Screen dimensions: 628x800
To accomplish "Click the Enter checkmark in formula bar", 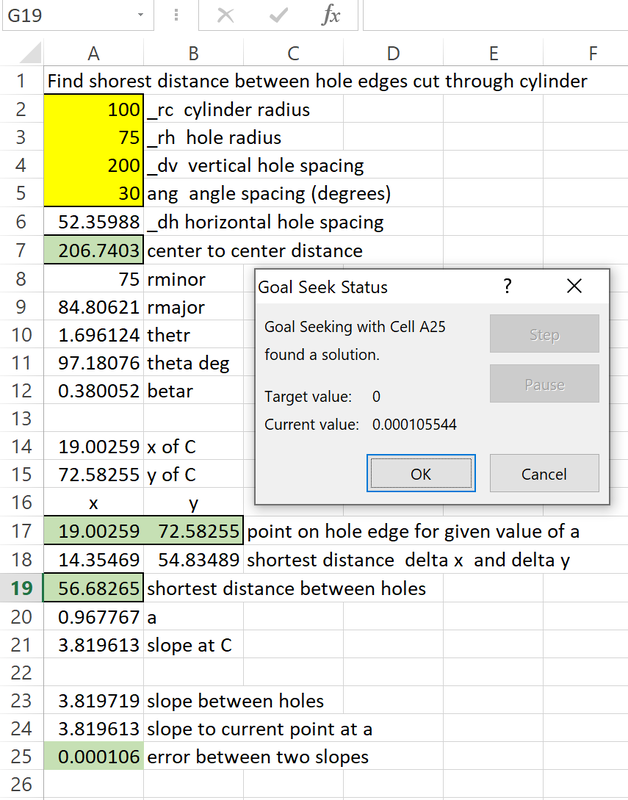I will coord(279,16).
